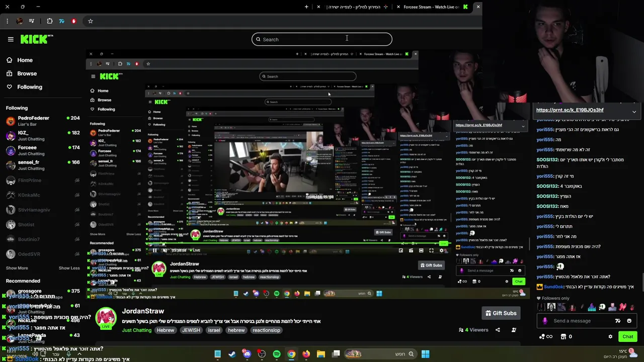The height and width of the screenshot is (362, 644).
Task: Select the equalizer bars emote in chat
Action: [x=592, y=307]
